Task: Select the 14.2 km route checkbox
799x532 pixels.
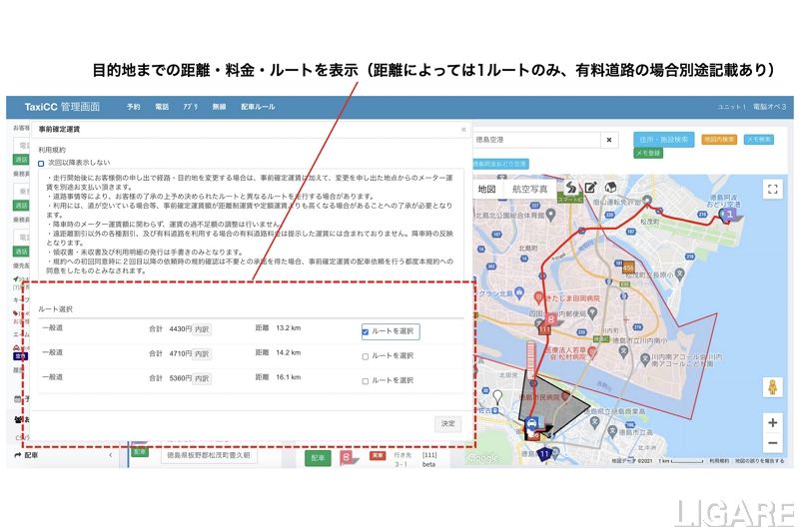Action: click(x=366, y=356)
